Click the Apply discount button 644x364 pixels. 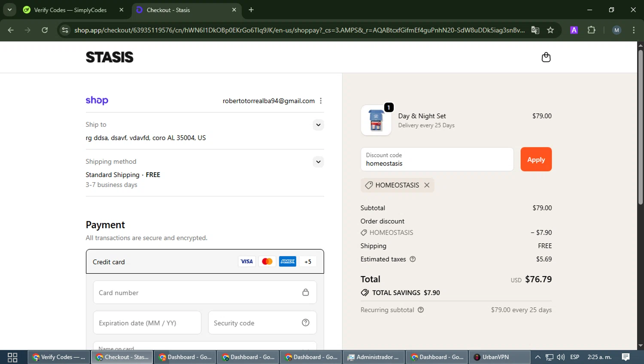tap(536, 159)
